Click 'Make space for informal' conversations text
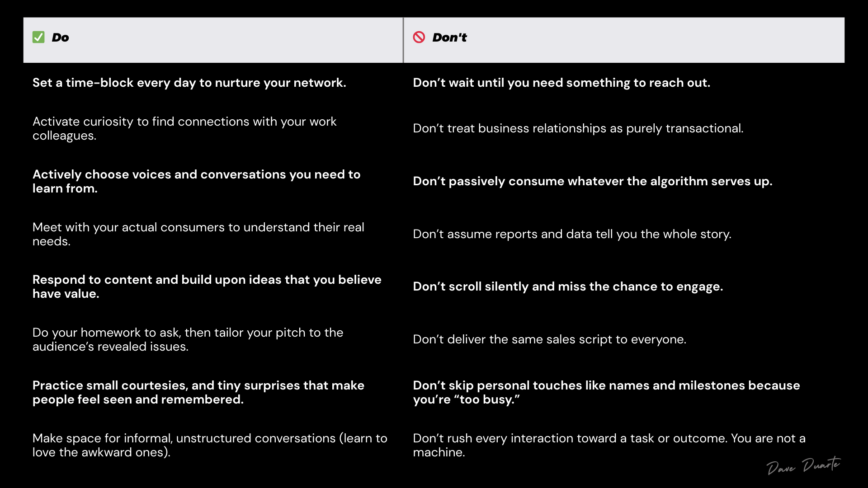Viewport: 868px width, 488px height. (x=209, y=445)
